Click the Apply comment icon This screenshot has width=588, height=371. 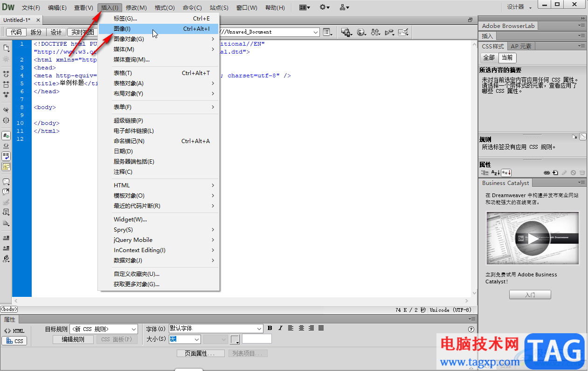[6, 181]
